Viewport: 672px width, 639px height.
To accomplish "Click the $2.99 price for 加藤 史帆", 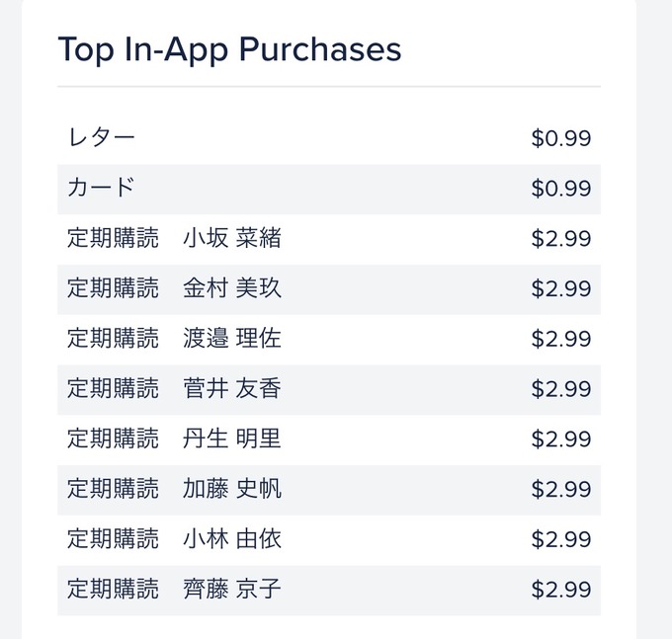I will pyautogui.click(x=561, y=489).
